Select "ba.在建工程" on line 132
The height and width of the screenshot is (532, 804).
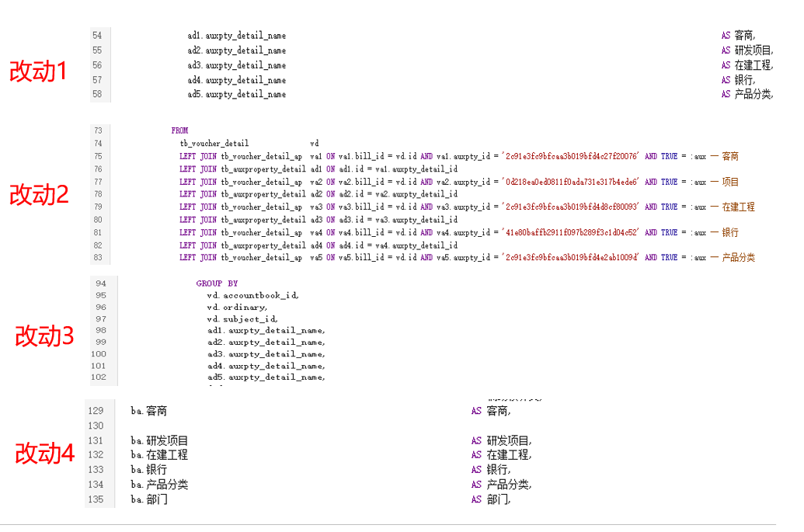[159, 455]
